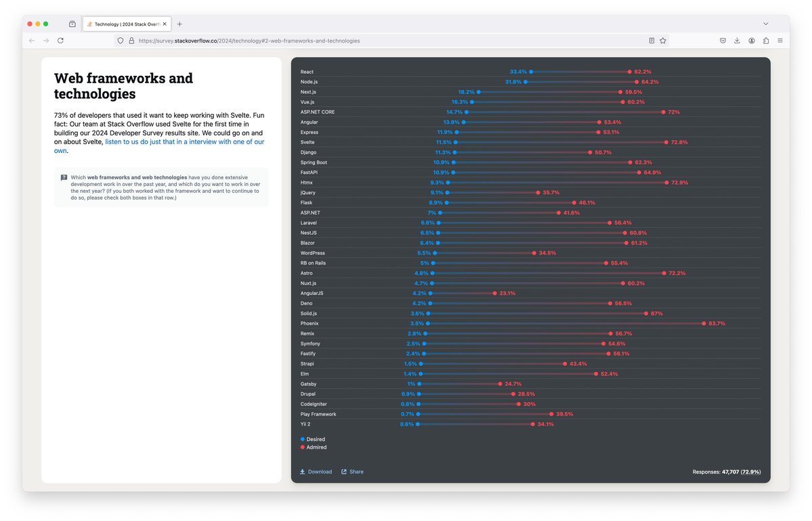Click the Drupal row label
The image size is (812, 521).
click(308, 394)
